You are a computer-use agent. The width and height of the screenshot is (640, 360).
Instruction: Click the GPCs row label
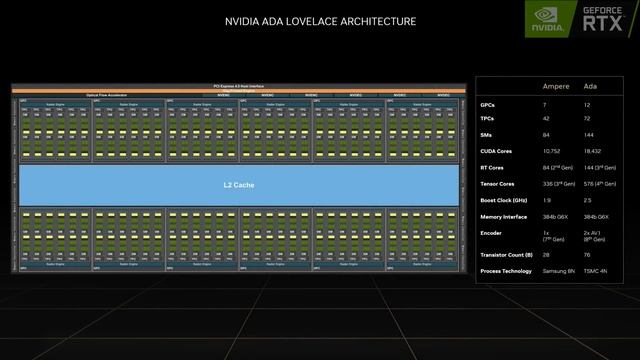487,105
